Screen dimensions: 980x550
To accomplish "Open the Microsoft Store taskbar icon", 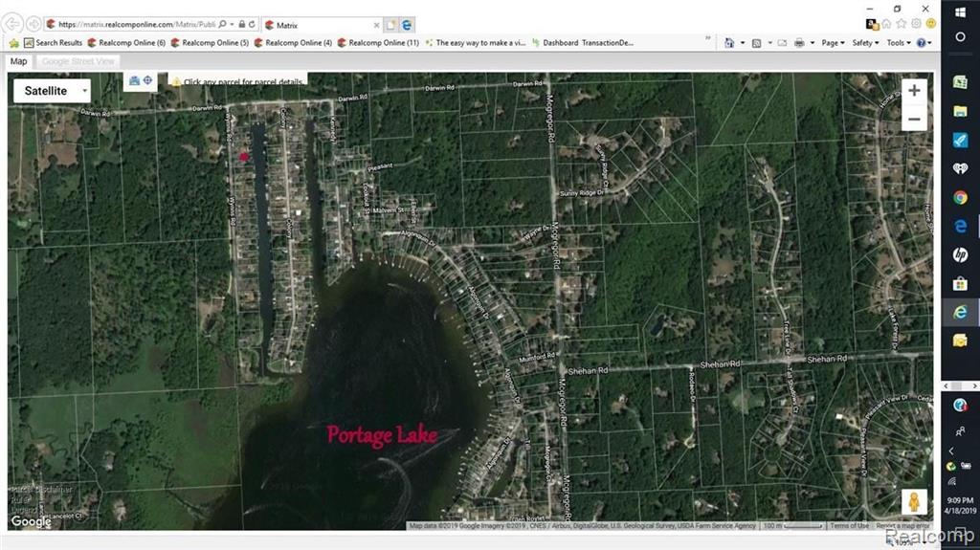I will [x=960, y=284].
